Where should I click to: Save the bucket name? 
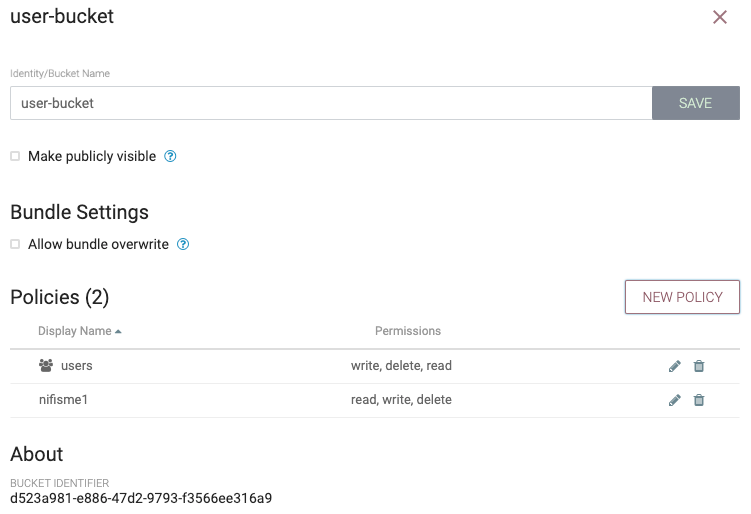(695, 103)
